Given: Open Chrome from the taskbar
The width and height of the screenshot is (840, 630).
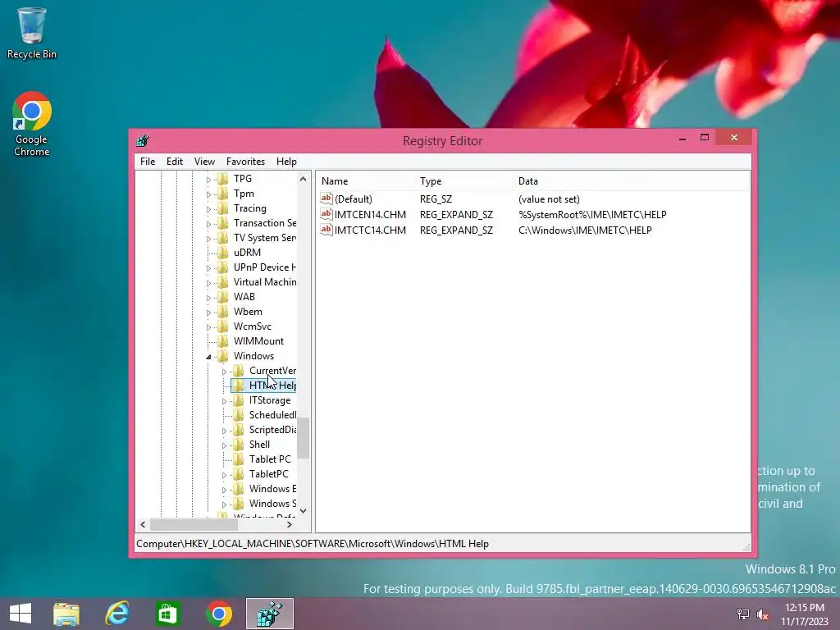Looking at the screenshot, I should (x=218, y=614).
